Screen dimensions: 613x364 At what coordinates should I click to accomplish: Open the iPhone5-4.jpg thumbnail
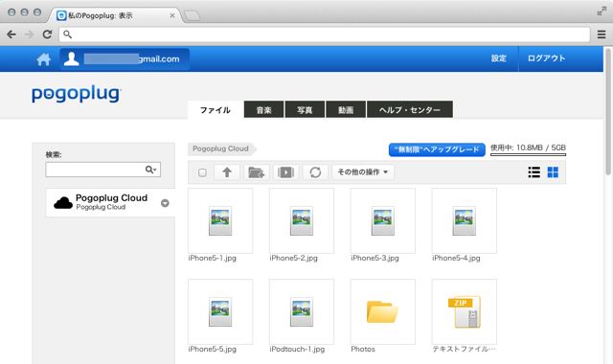pos(464,220)
